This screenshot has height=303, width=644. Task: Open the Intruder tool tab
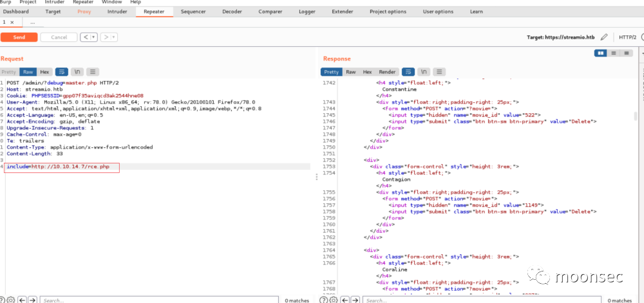117,12
